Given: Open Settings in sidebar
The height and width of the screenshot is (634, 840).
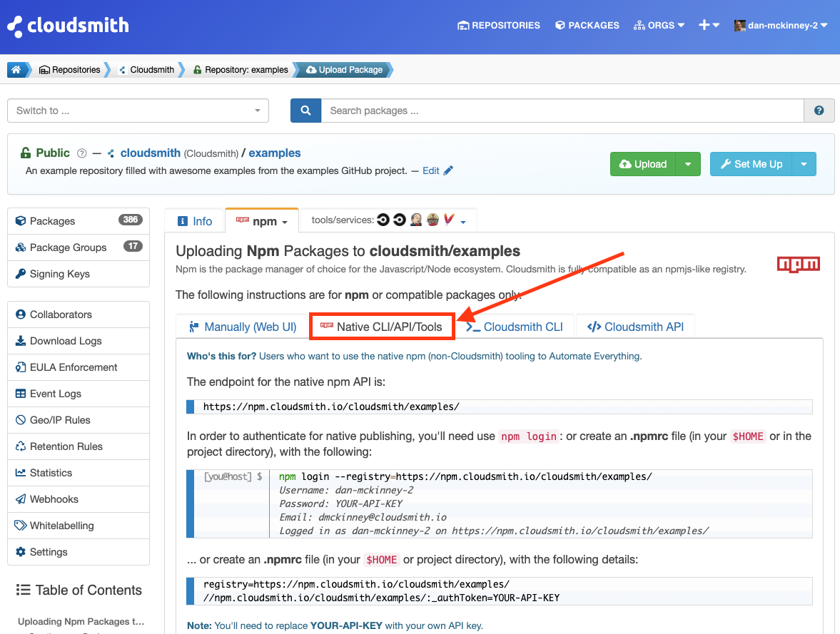Looking at the screenshot, I should click(x=79, y=551).
